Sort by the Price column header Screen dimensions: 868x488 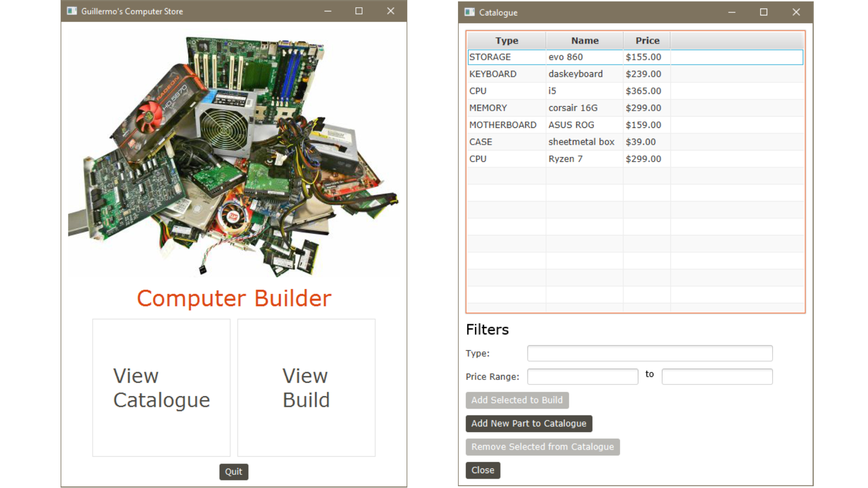click(x=647, y=40)
